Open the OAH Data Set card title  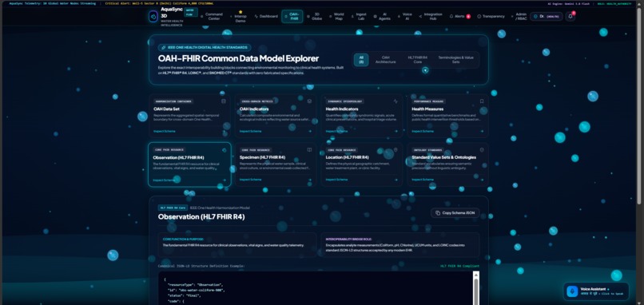tap(167, 109)
